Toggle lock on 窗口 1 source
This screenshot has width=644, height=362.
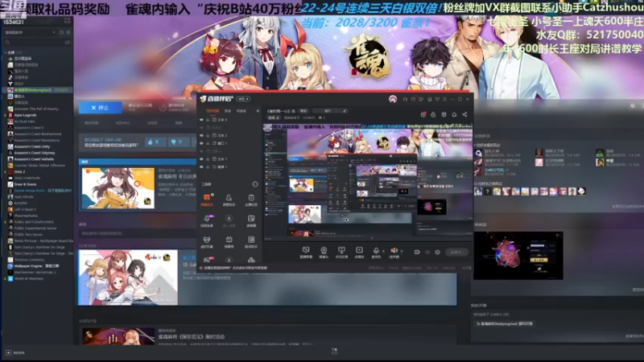click(x=208, y=143)
